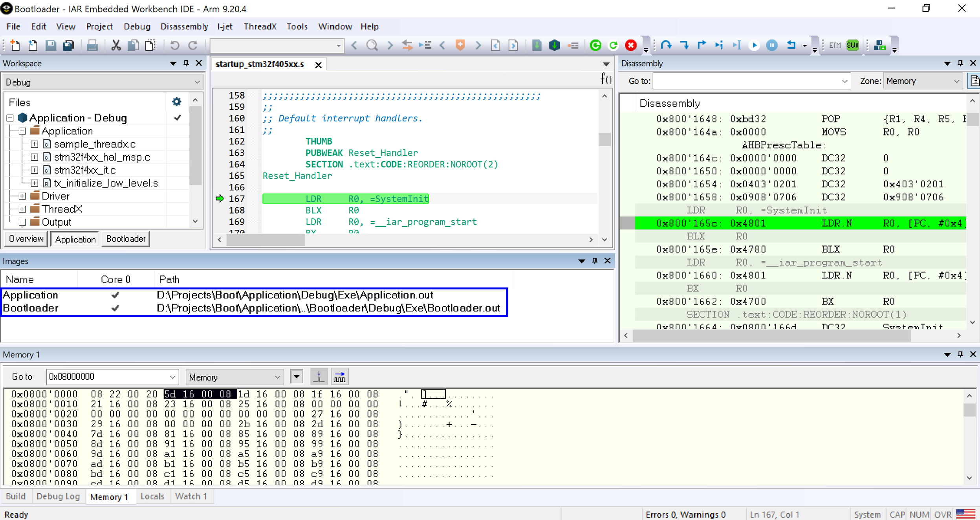Open the SWO configuration using SWO toolbar icon

point(852,45)
